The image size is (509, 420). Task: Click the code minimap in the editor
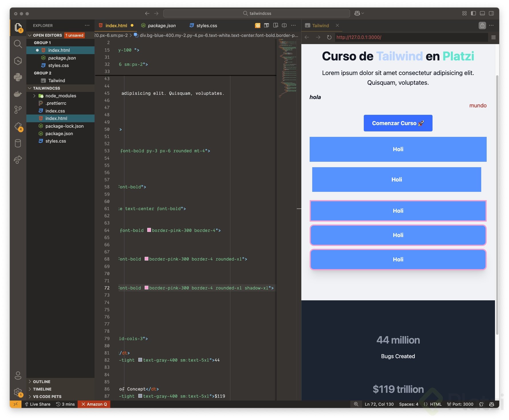pos(287,69)
